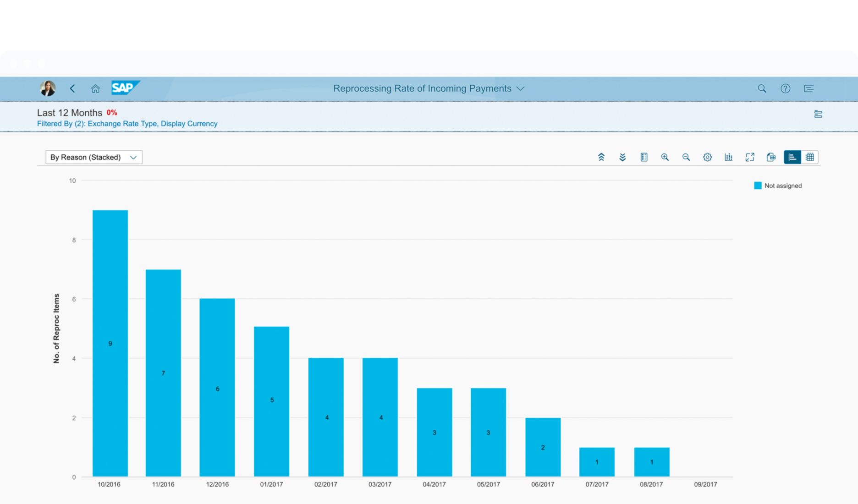Viewport: 858px width, 504px height.
Task: Open the chart and table export icon
Action: click(x=771, y=157)
